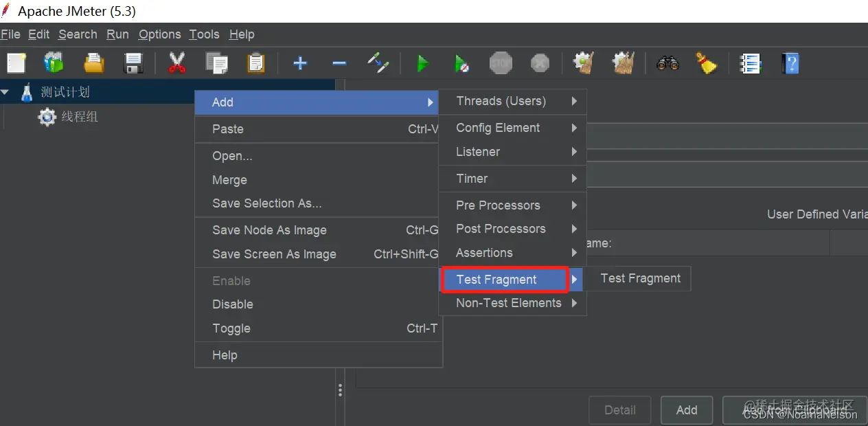Click the Stop test toolbar icon
Viewport: 868px width, 426px height.
coord(501,64)
